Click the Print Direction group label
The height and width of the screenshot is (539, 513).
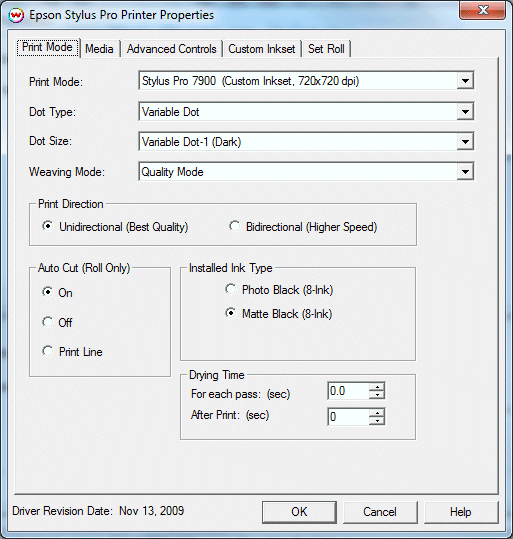point(70,204)
